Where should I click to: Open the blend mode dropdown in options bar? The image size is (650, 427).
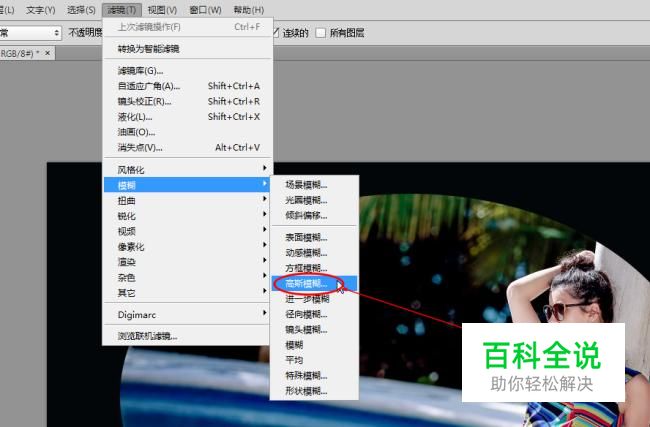click(30, 33)
